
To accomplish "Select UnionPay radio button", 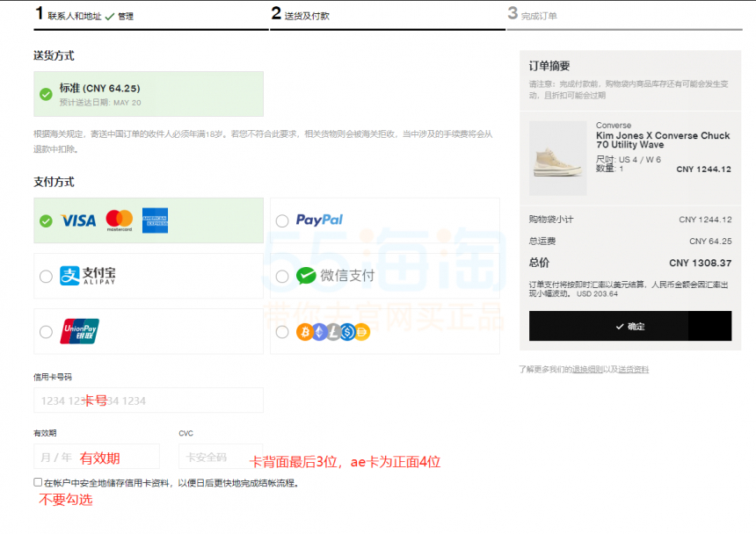I will click(46, 332).
